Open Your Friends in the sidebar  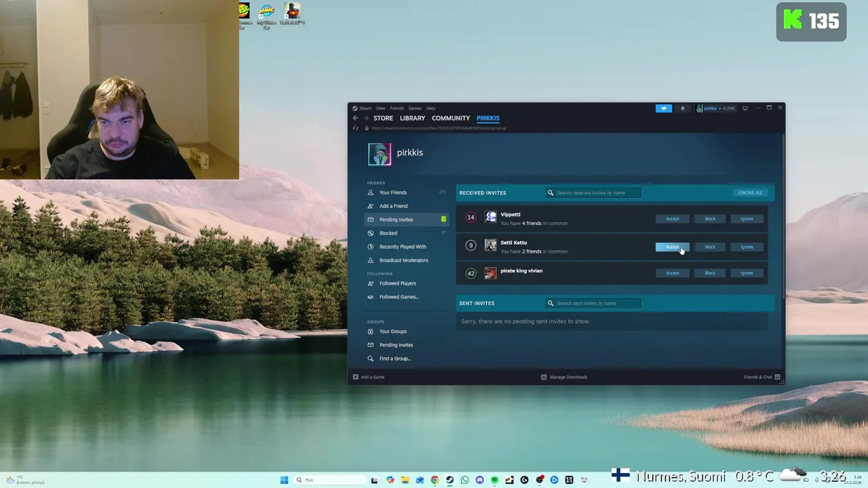coord(407,192)
